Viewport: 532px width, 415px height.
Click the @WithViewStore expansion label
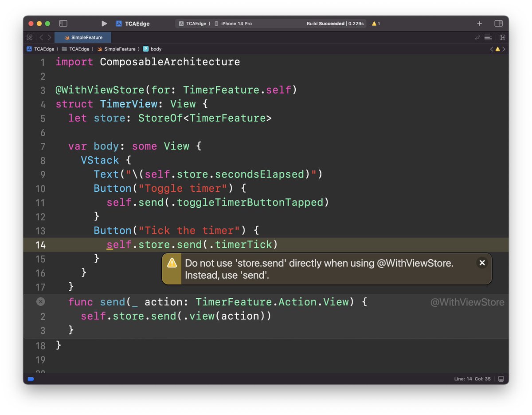pyautogui.click(x=467, y=302)
